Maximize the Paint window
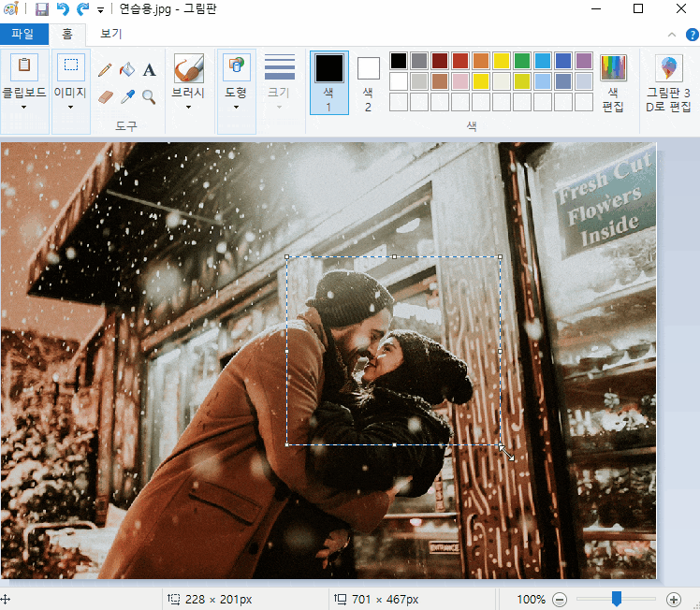Viewport: 700px width, 610px height. (x=638, y=8)
